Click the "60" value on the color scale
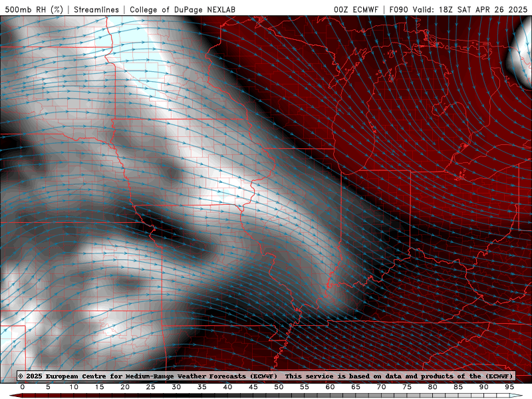Image resolution: width=532 pixels, height=399 pixels. [x=330, y=387]
